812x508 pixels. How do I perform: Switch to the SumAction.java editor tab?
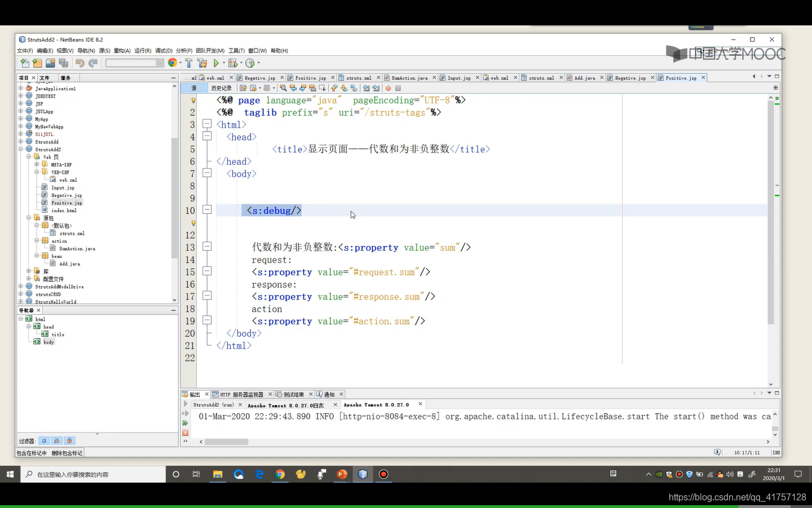tap(409, 78)
